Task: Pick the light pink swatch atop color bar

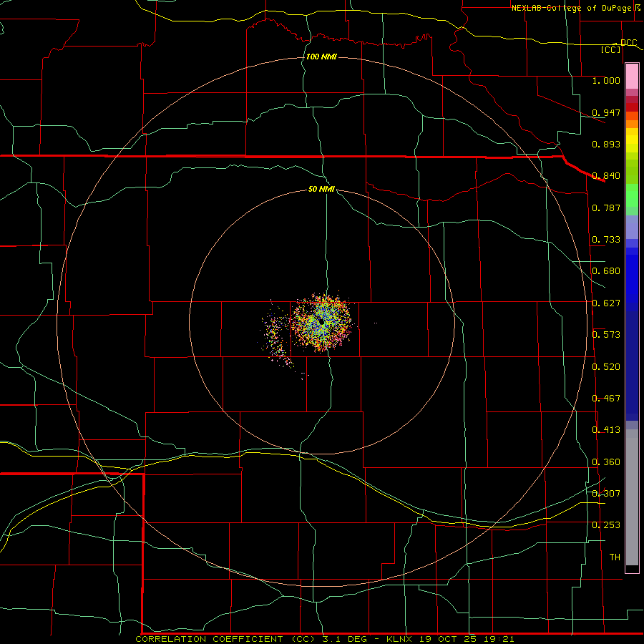Action: click(632, 76)
